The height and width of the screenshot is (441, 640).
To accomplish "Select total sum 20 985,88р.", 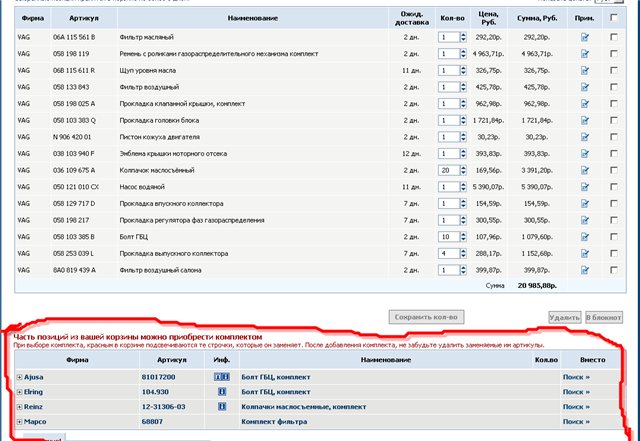I will pyautogui.click(x=537, y=286).
